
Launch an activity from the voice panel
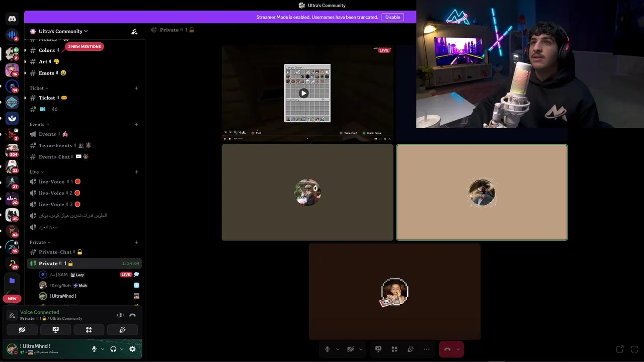click(89, 330)
